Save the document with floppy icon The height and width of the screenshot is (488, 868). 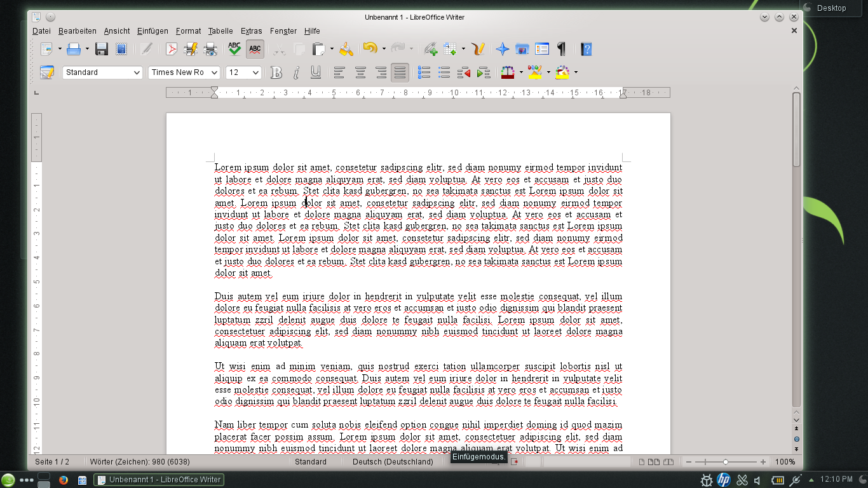click(102, 49)
